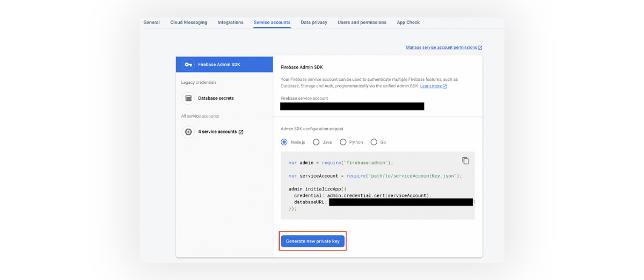Screen dimensions: 644x280
Task: Open Database secrets legacy credentials
Action: click(216, 98)
